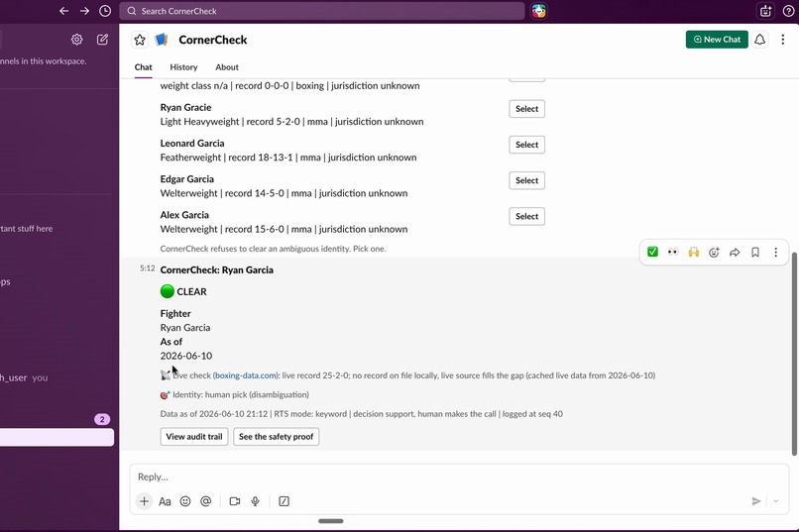Screen dimensions: 799x532
Task: Switch to the About tab
Action: coord(227,67)
